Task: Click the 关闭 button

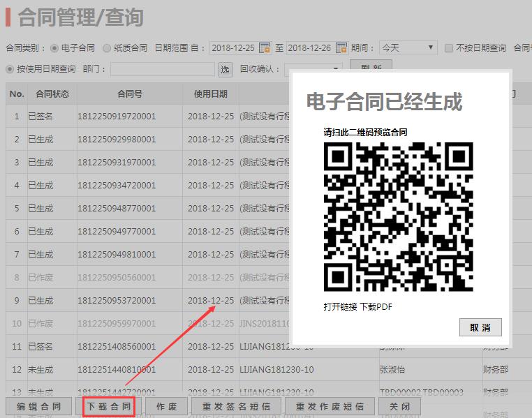Action: tap(399, 406)
